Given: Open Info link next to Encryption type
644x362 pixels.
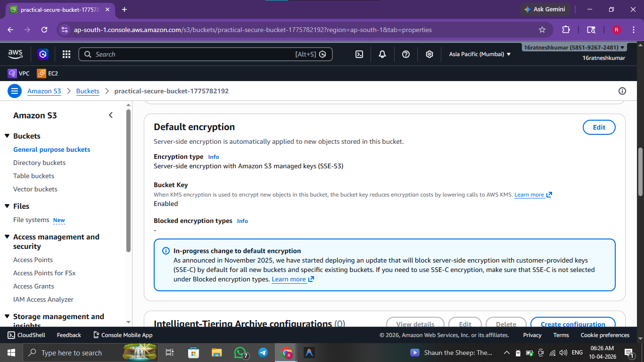Looking at the screenshot, I should coord(214,157).
